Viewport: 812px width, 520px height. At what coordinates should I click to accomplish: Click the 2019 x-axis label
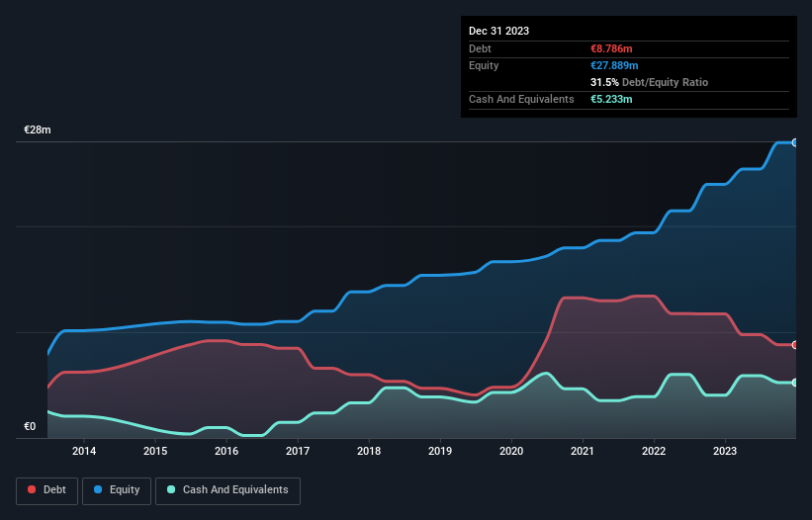[x=440, y=451]
